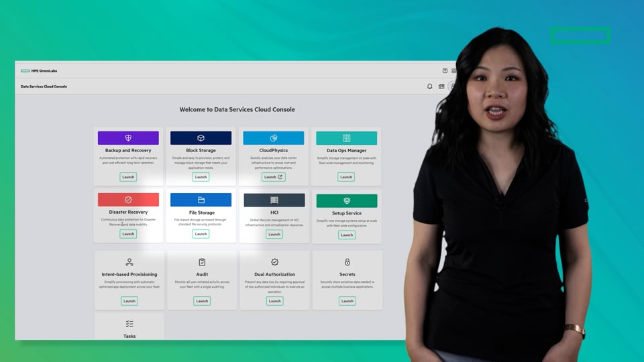
Task: Click the Setup Service title text
Action: (347, 213)
